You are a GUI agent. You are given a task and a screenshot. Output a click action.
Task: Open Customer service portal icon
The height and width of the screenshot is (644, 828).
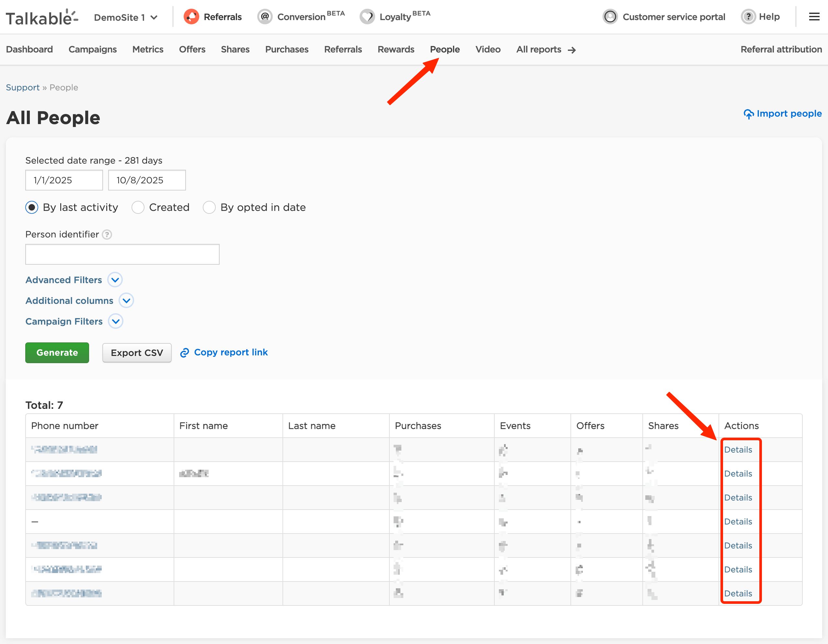click(x=610, y=17)
